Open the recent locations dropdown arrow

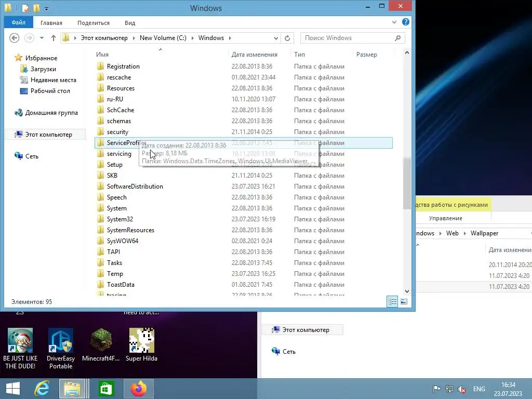click(x=42, y=38)
